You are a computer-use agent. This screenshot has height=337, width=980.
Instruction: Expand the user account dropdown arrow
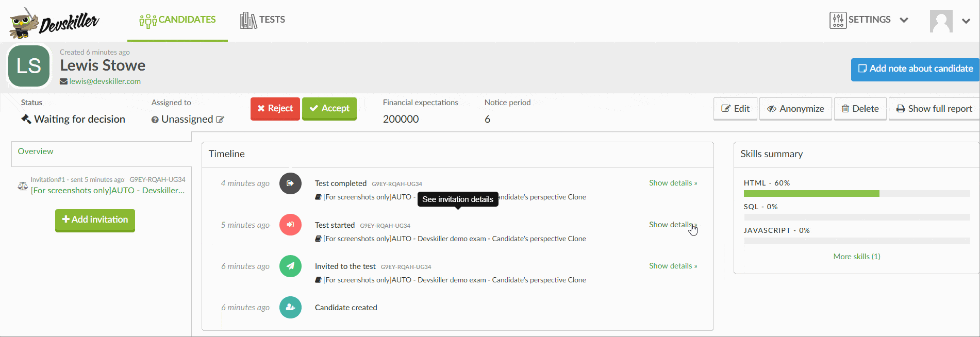click(x=966, y=21)
